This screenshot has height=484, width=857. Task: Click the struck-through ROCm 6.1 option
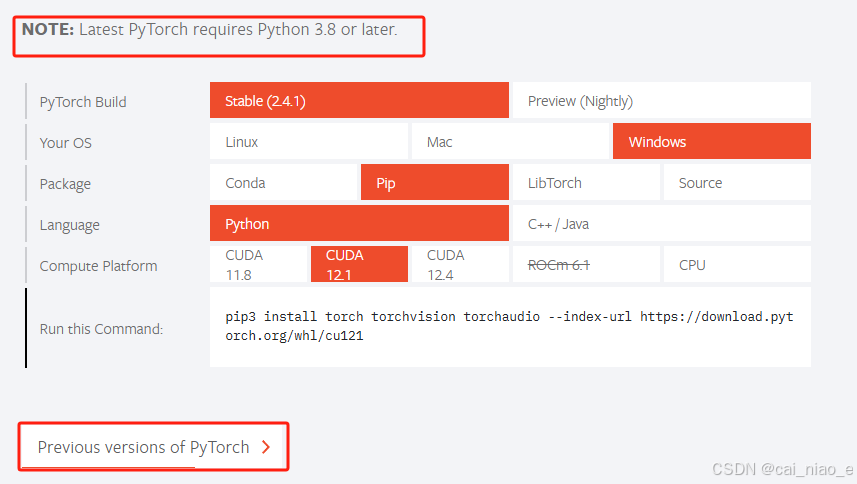coord(586,264)
